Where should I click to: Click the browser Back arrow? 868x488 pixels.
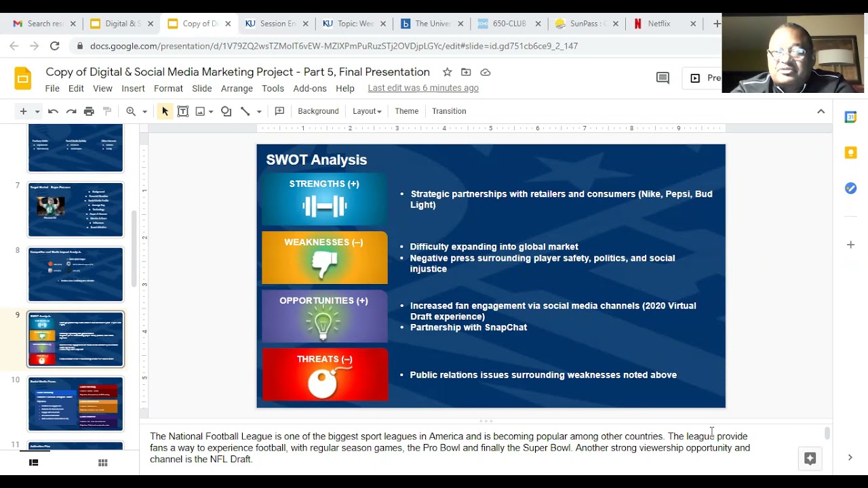(x=14, y=46)
